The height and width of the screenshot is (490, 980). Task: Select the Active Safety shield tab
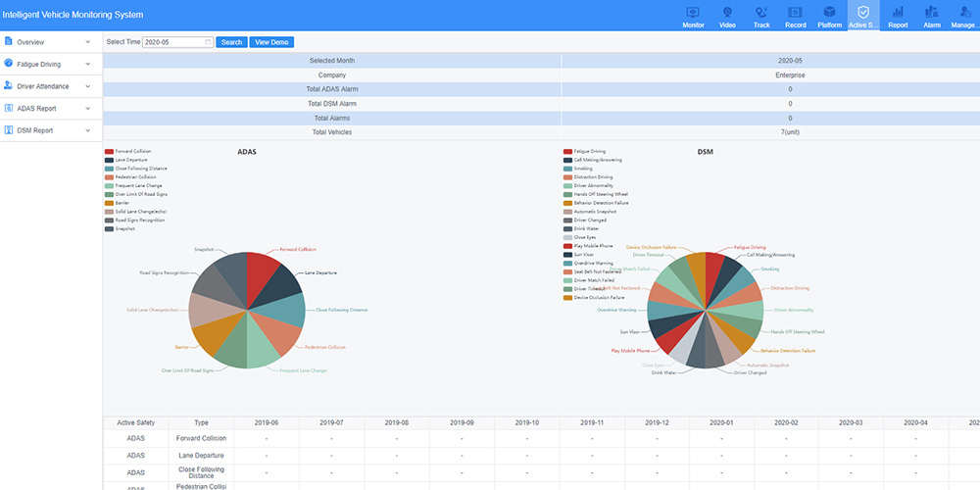(x=863, y=17)
